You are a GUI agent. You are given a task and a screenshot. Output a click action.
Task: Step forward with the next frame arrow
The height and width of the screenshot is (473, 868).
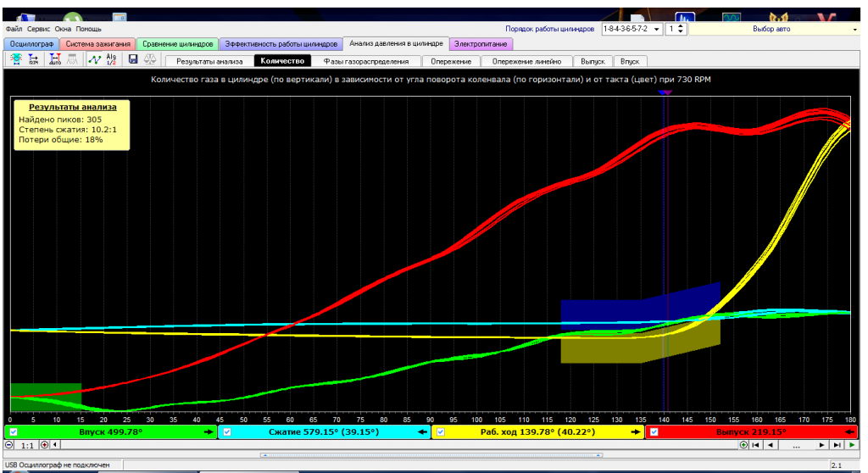tap(821, 445)
